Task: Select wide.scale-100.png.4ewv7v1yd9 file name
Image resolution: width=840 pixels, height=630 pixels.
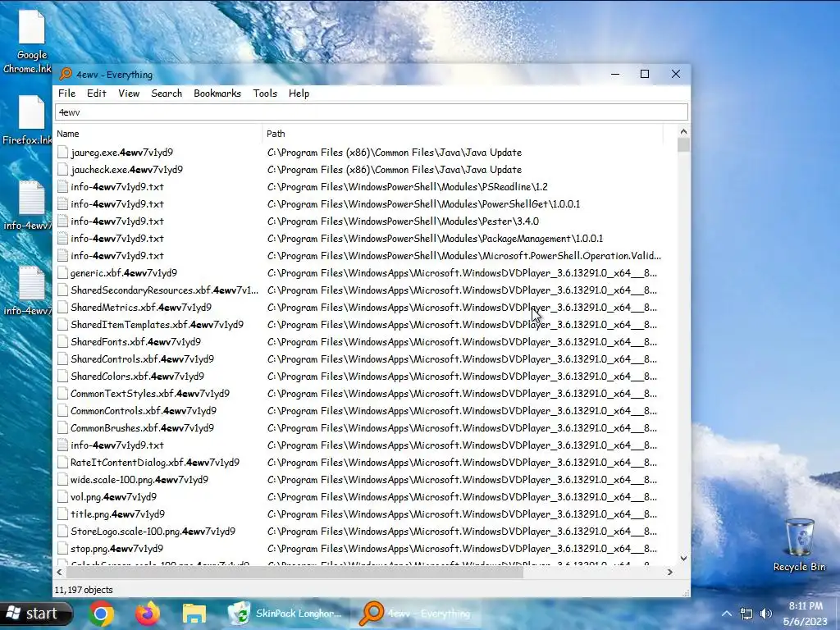Action: click(139, 479)
